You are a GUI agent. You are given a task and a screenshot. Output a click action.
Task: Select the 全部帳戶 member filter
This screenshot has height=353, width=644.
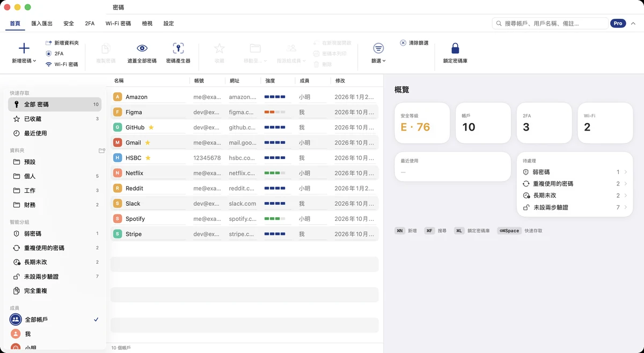pyautogui.click(x=55, y=319)
